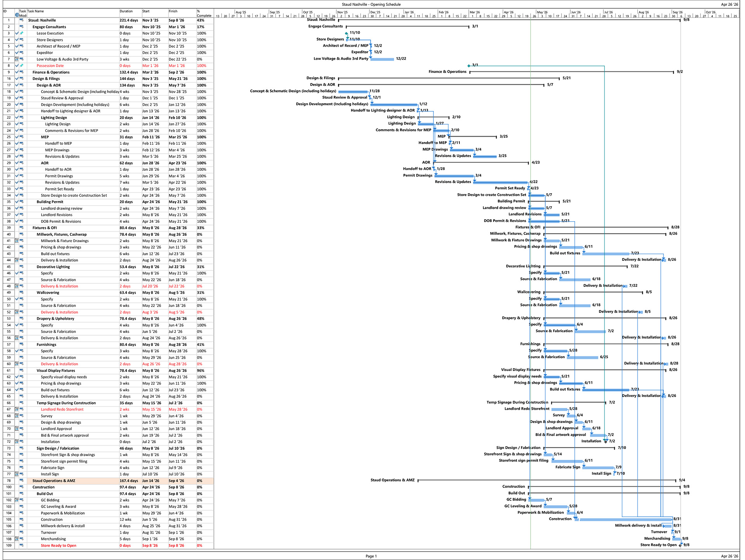Click the completed checkmark in the Expeditor row

17,53
